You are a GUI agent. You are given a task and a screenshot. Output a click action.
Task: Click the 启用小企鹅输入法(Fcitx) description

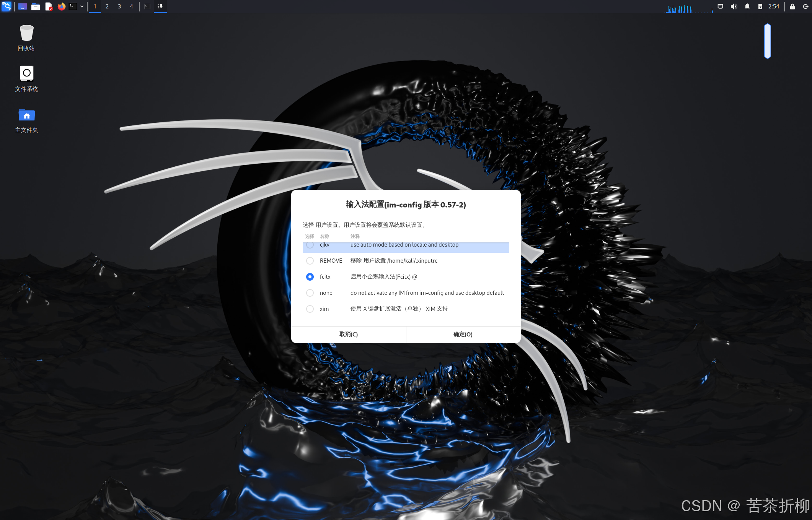tap(384, 277)
